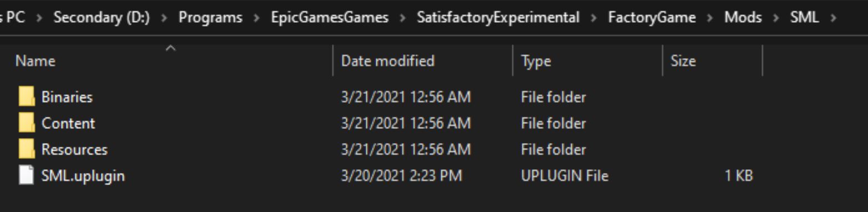Sort by Date modified column
Viewport: 868px width, 212px height.
[423, 61]
